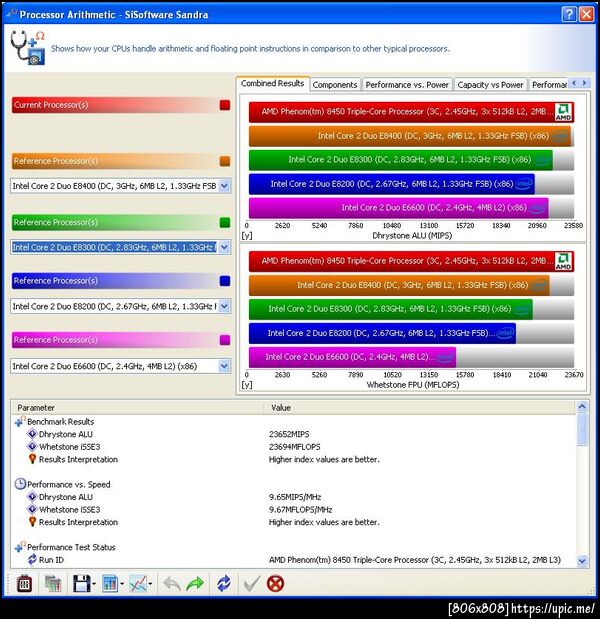Click the Run ID AMD Phenom value
The height and width of the screenshot is (619, 600).
click(x=414, y=560)
